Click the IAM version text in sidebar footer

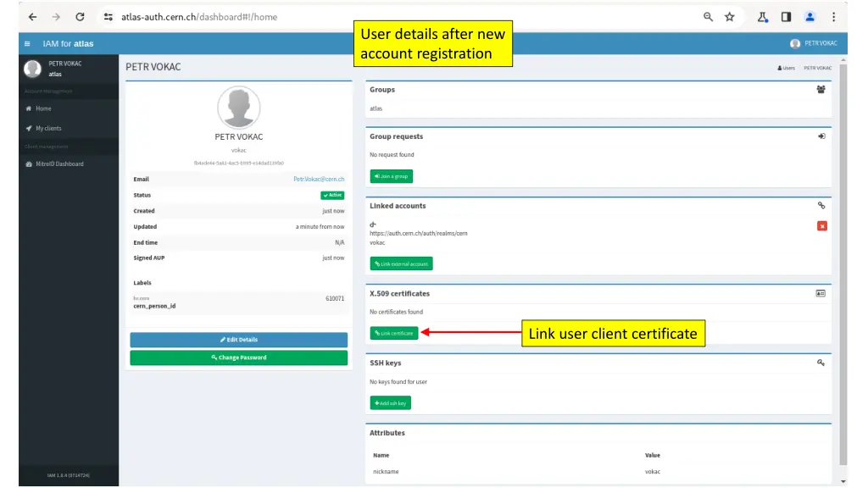68,475
